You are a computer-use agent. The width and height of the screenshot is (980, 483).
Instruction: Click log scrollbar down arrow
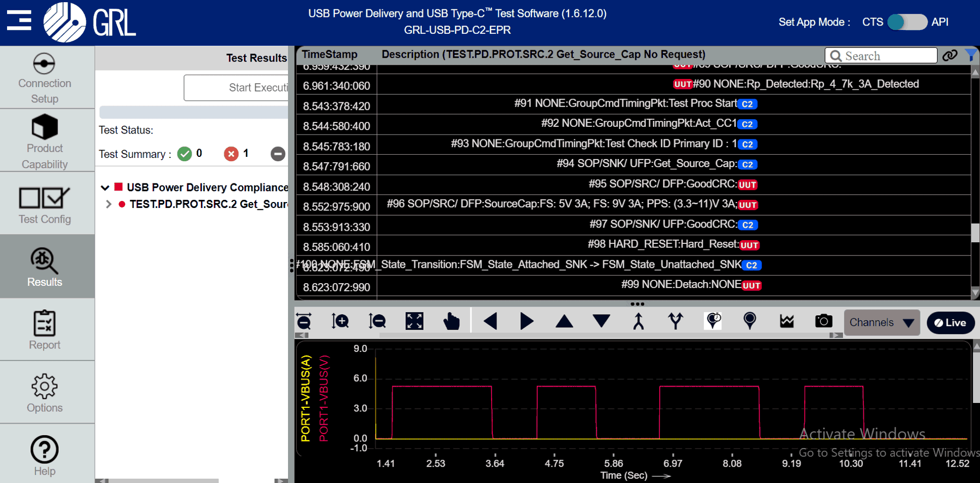coord(975,293)
